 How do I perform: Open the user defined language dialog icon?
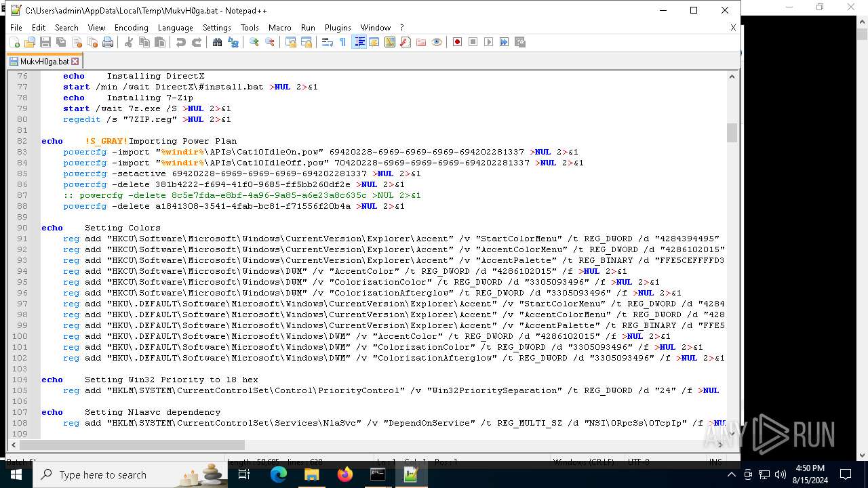pyautogui.click(x=374, y=42)
